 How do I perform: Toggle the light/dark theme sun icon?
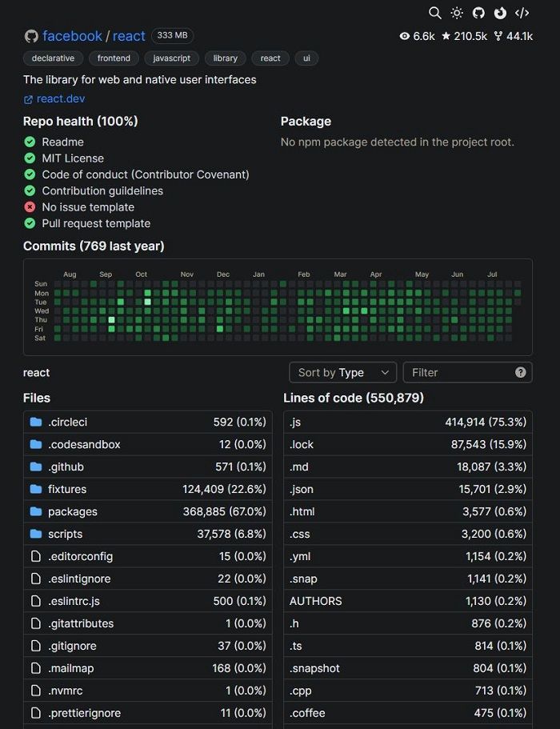457,13
